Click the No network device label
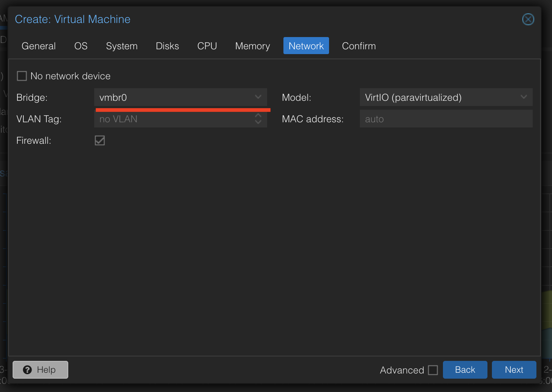 [70, 76]
